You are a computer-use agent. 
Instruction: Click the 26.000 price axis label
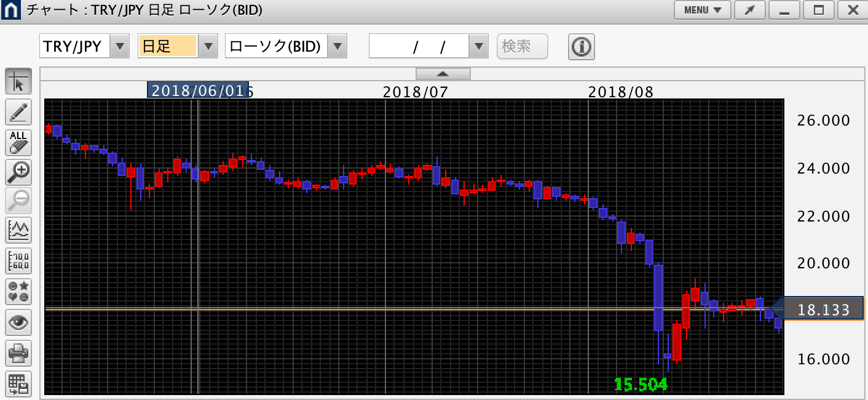pyautogui.click(x=823, y=121)
